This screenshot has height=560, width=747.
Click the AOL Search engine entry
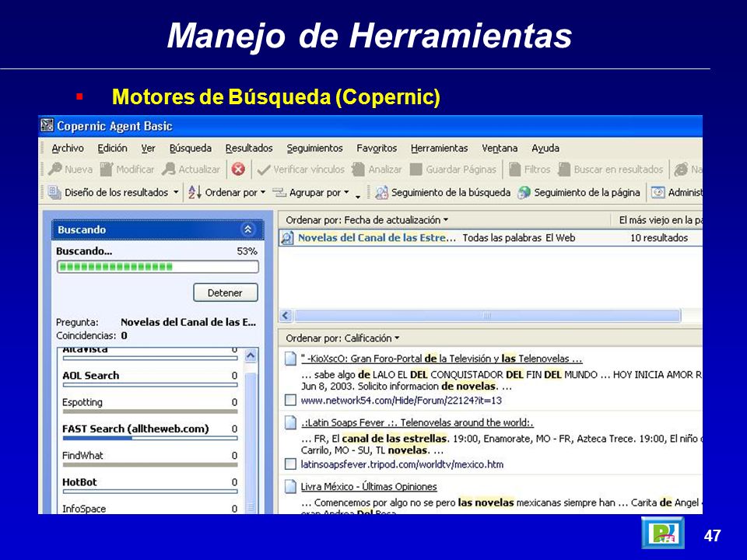149,379
